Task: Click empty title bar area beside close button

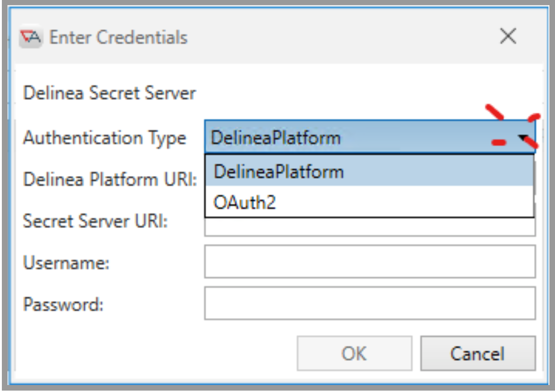Action: 372,36
